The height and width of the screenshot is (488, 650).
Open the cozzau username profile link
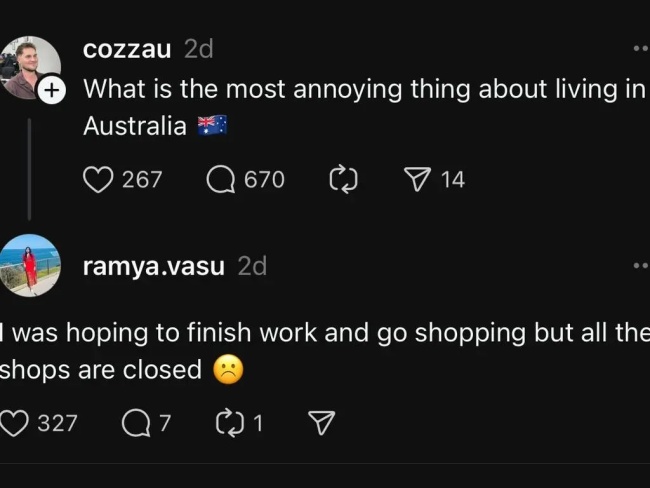[127, 49]
